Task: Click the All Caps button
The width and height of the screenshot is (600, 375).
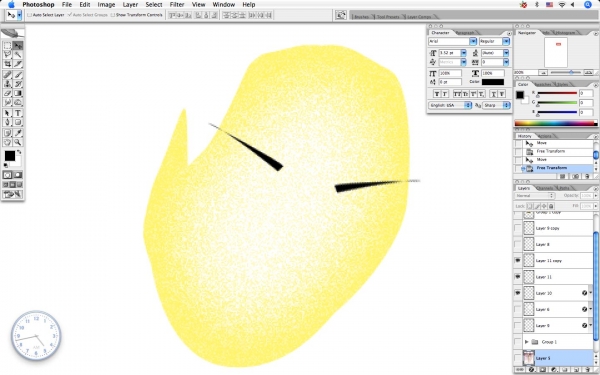Action: tap(457, 94)
